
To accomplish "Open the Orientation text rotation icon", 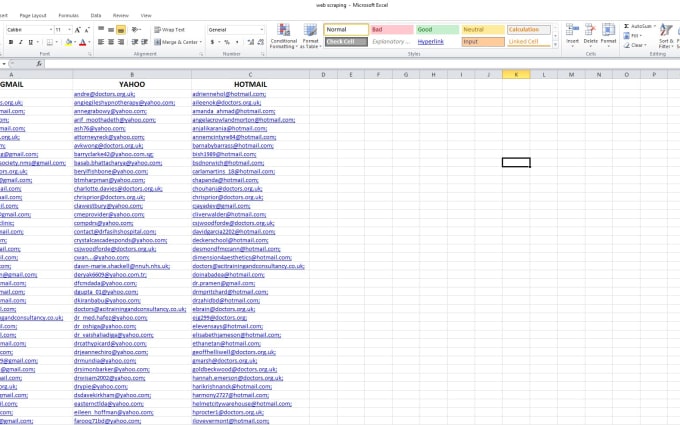I will pos(136,29).
